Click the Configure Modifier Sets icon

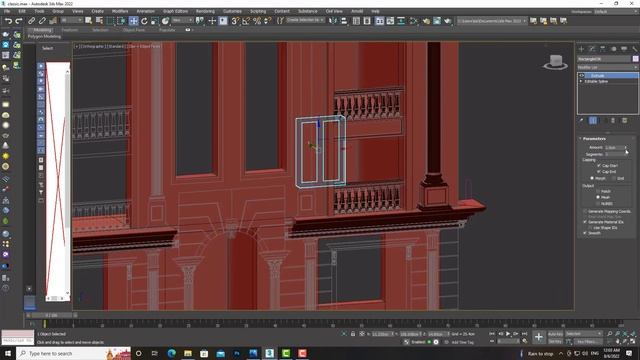624,120
